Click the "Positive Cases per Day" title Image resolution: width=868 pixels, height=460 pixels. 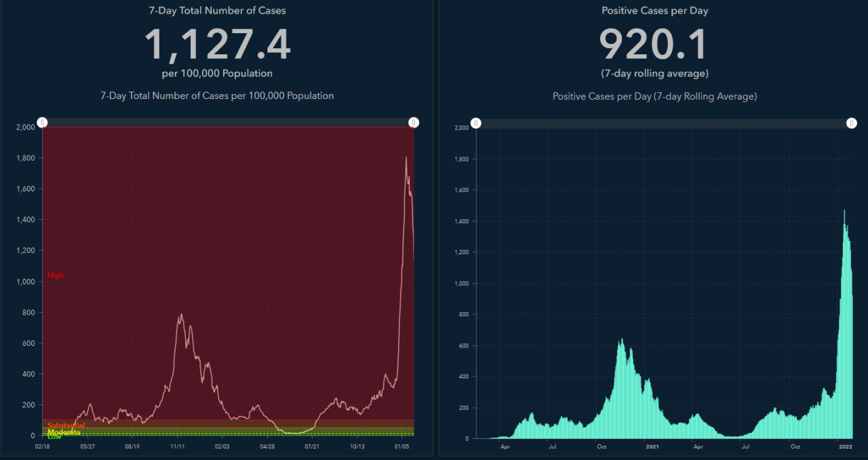[654, 10]
